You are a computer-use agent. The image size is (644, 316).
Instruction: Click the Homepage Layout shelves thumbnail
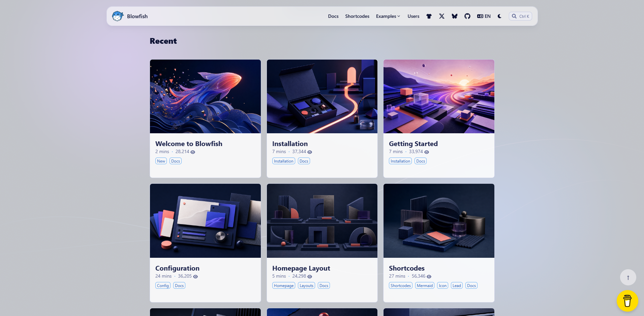pyautogui.click(x=322, y=221)
